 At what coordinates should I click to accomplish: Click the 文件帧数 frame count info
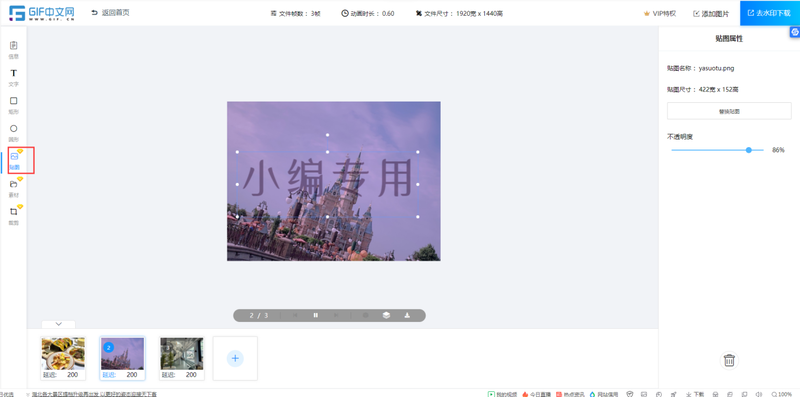[x=295, y=14]
